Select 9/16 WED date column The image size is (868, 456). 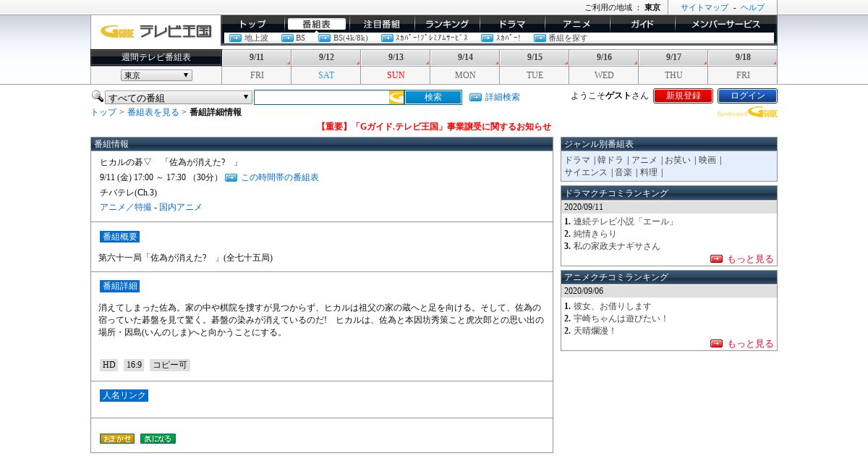click(x=604, y=67)
